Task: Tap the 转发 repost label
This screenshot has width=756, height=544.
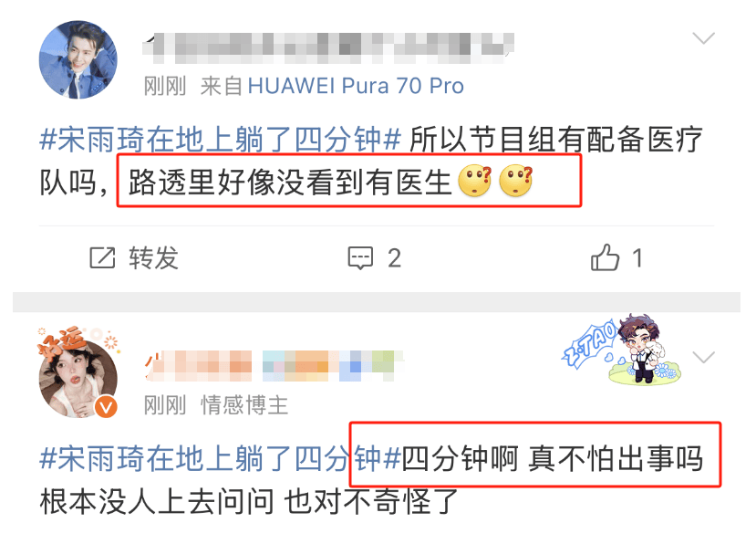Action: pyautogui.click(x=154, y=257)
